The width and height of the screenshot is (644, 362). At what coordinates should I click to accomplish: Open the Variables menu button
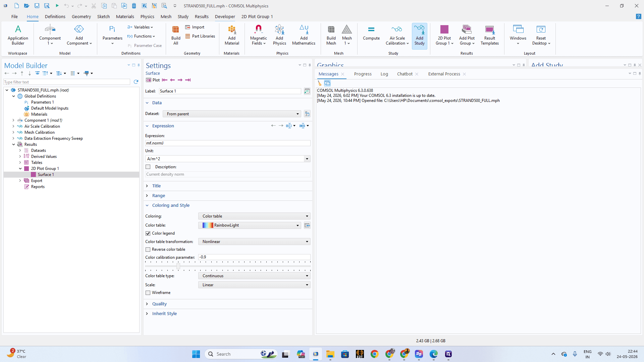pos(140,27)
